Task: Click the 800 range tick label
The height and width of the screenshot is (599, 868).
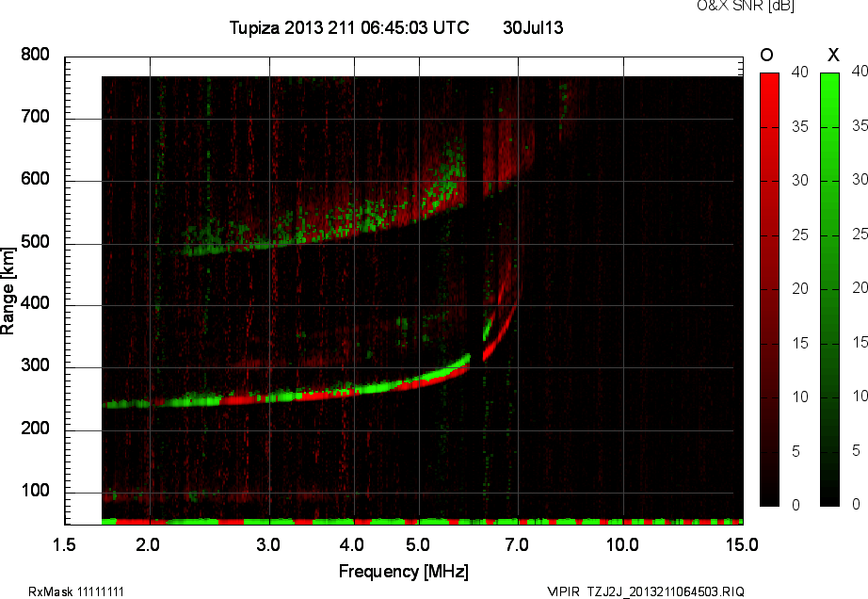Action: click(35, 55)
